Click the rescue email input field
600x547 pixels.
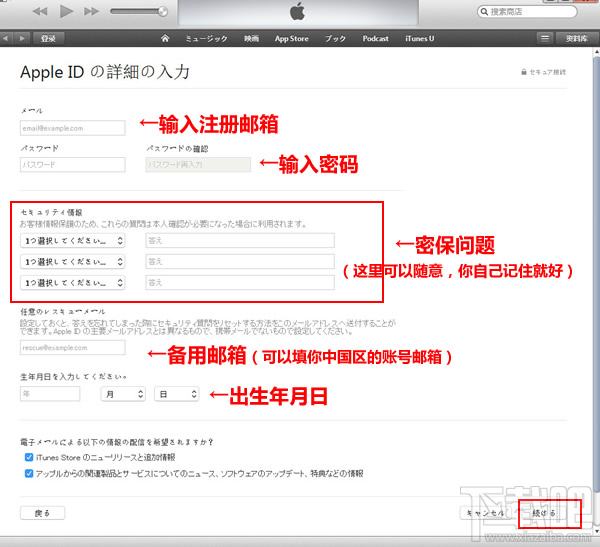coord(73,348)
